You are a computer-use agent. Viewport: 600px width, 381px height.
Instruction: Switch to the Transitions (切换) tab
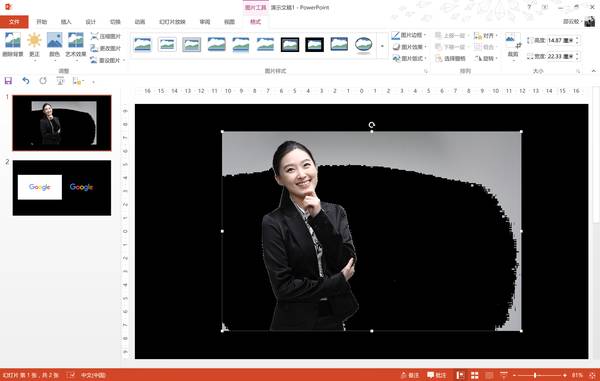point(115,22)
